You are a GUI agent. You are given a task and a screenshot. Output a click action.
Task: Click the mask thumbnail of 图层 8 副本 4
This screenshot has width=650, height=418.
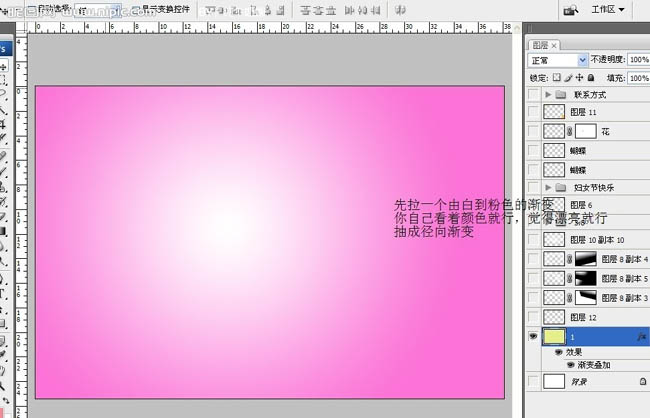[586, 259]
